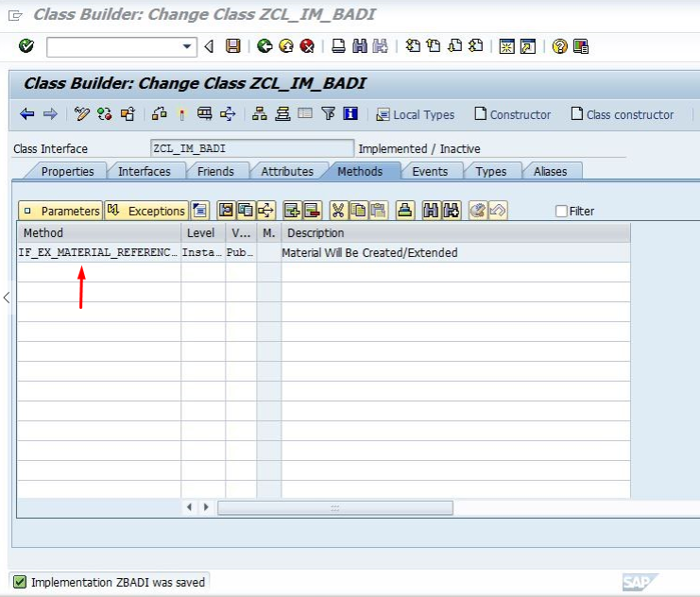Go to the first page icon
The height and width of the screenshot is (597, 700).
(413, 45)
